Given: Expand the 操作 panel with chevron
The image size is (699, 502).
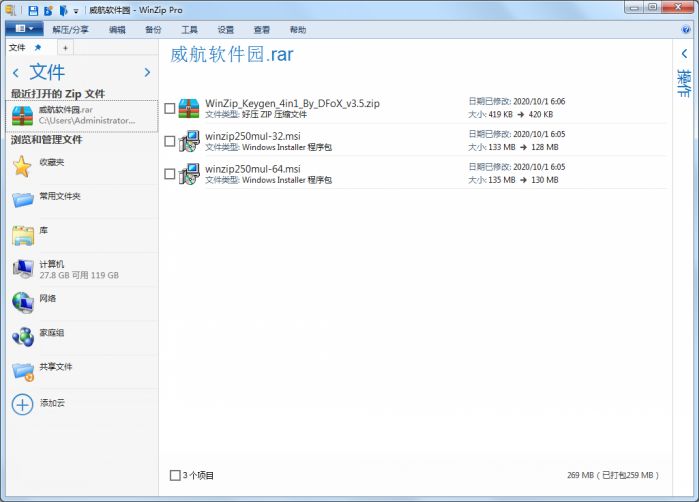Looking at the screenshot, I should coord(684,53).
